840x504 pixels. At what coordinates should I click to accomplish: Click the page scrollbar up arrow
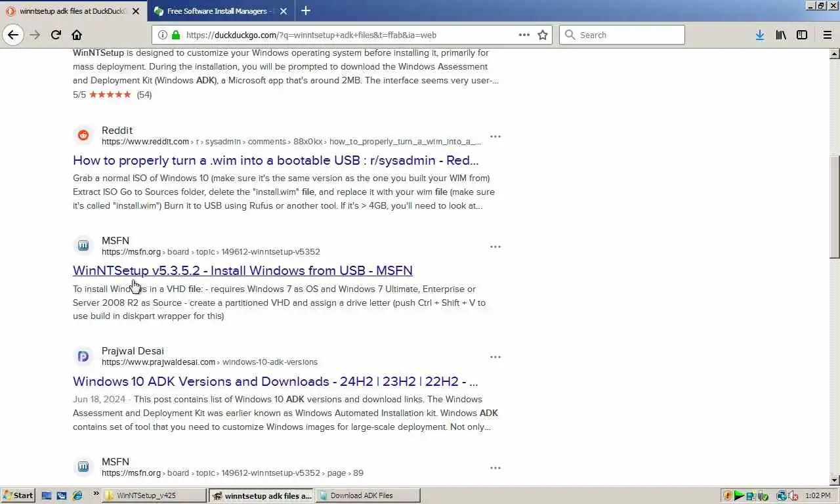click(x=835, y=53)
